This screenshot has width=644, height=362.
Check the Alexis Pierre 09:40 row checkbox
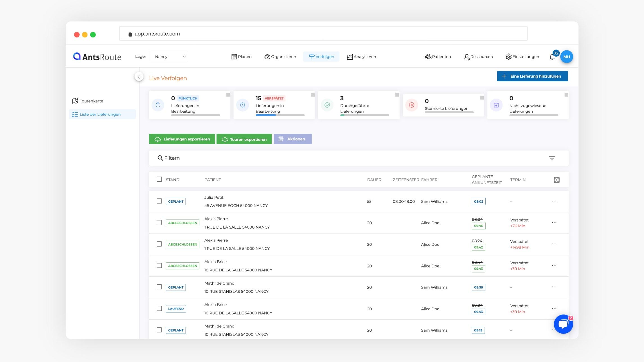point(159,222)
